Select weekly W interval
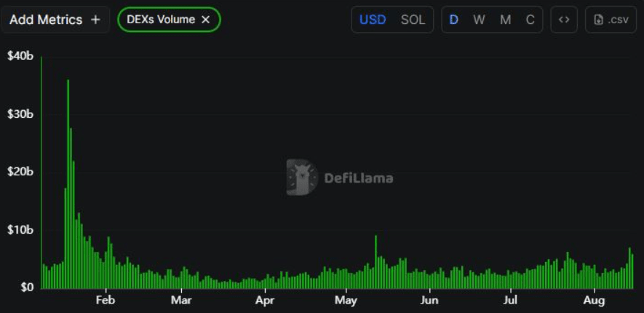The width and height of the screenshot is (644, 313). 479,20
